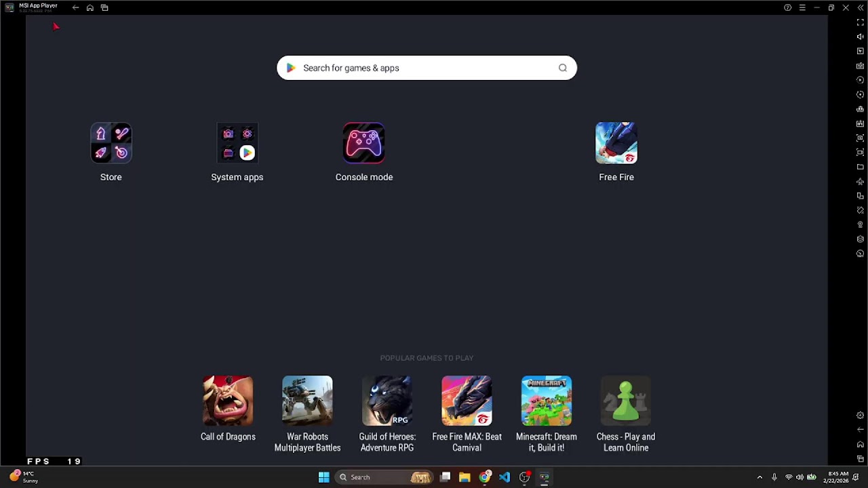Click the MSI App Player logo icon

[9, 7]
